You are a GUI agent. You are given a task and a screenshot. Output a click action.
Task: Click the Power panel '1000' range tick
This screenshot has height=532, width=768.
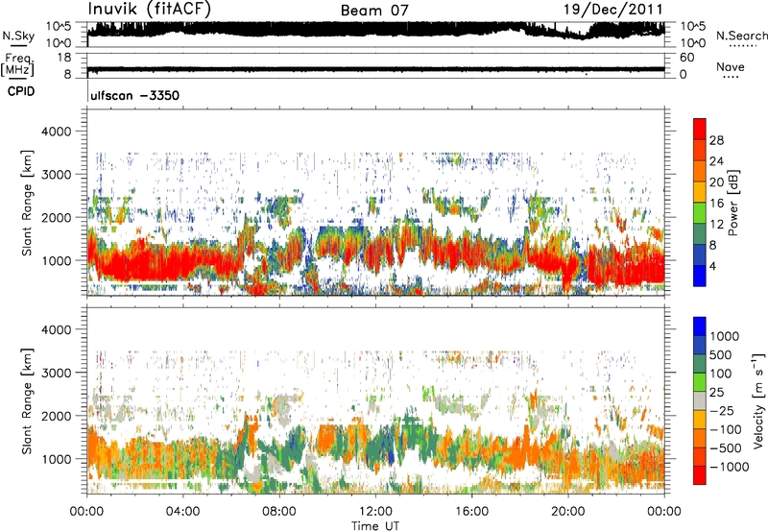(x=56, y=260)
